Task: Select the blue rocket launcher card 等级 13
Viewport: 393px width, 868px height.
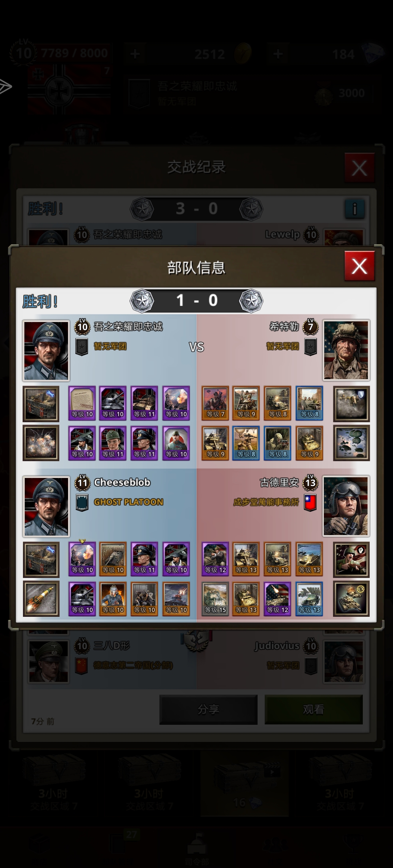Action: (x=309, y=599)
